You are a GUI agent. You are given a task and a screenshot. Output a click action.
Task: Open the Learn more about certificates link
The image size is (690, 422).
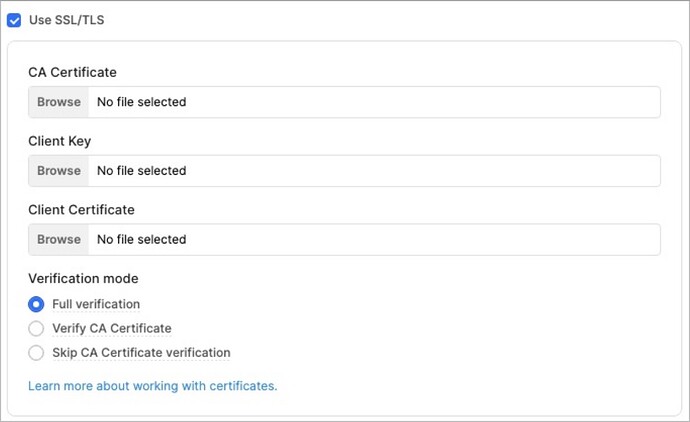coord(152,386)
